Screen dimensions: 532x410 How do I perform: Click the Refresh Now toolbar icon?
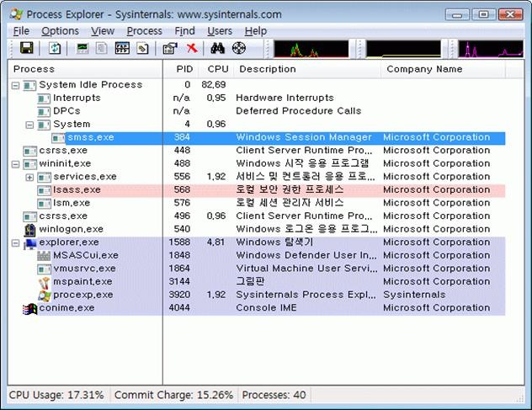(54, 48)
